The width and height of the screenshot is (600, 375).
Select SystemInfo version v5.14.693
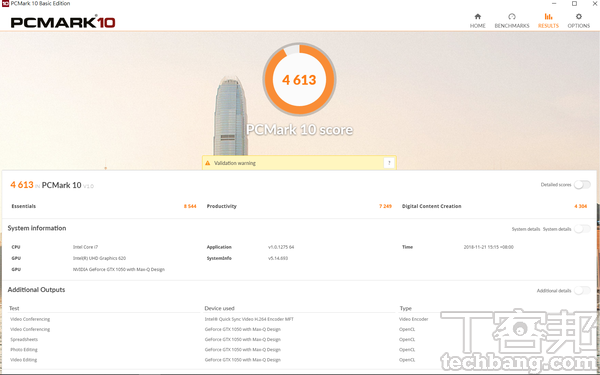[278, 258]
